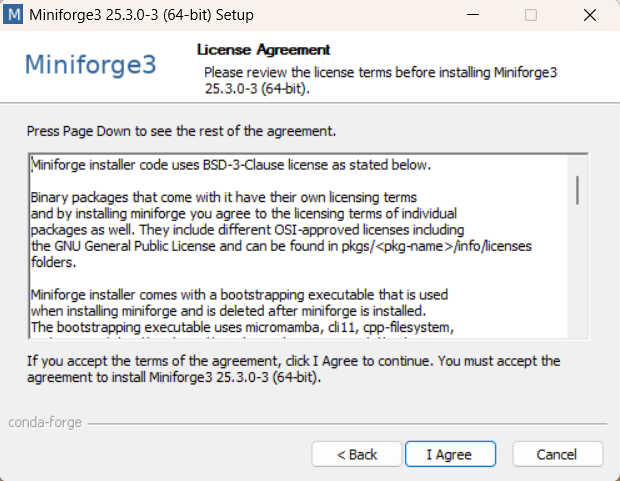Click the "Press Page Down" instruction label
620x481 pixels.
(x=181, y=131)
